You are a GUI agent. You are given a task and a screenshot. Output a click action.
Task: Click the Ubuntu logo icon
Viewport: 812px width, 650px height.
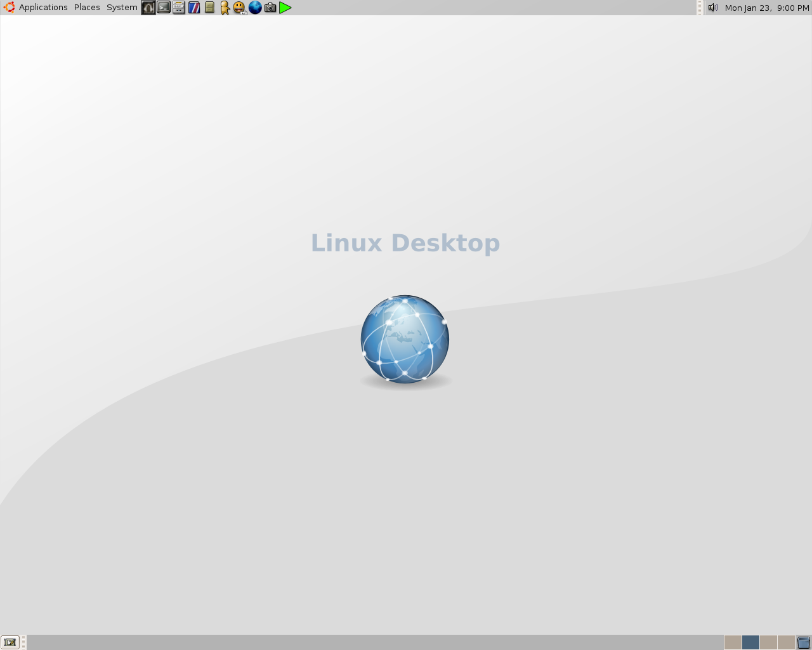pos(9,8)
